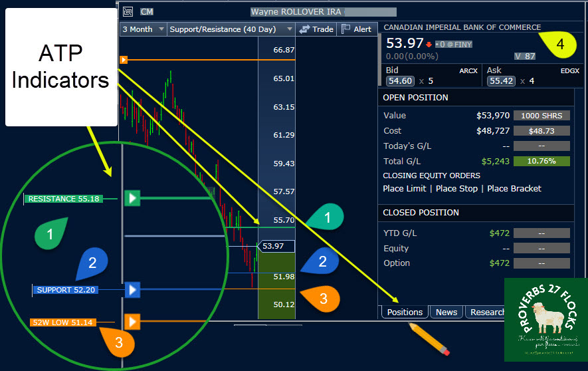Click the swap arrows icon on Trade
The height and width of the screenshot is (371, 588).
(x=304, y=29)
